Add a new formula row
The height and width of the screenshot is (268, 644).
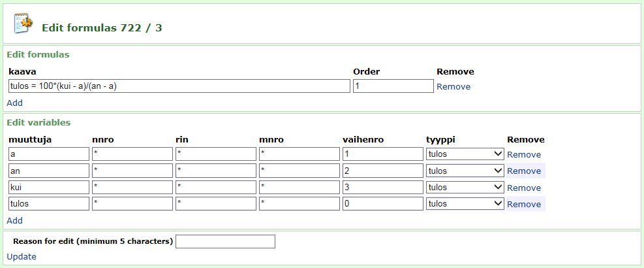[14, 103]
